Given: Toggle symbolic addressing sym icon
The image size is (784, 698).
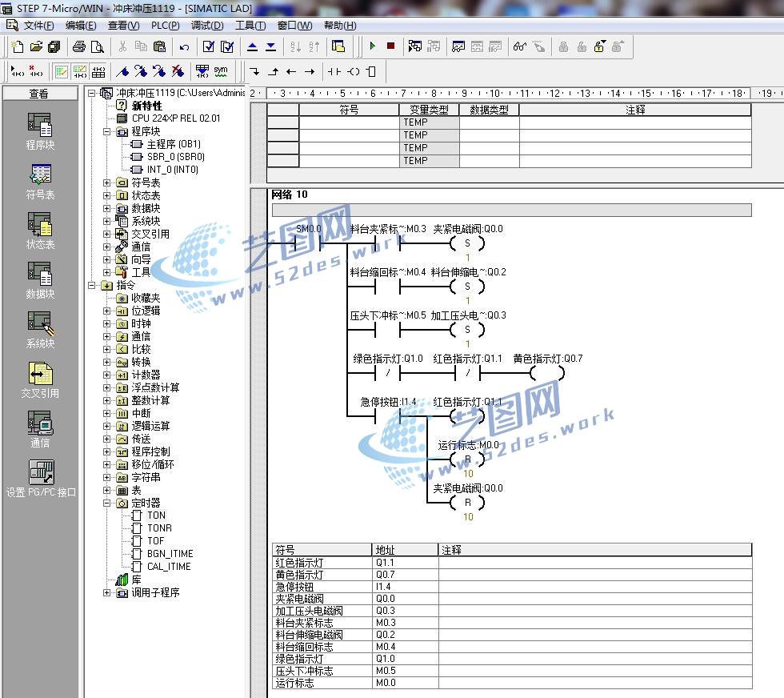Looking at the screenshot, I should coord(221,71).
